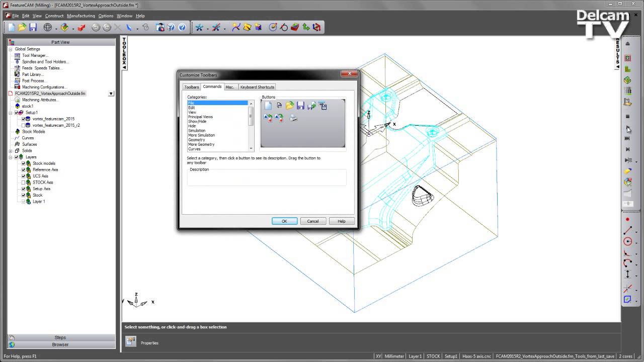Switch to the Toolbars tab
This screenshot has width=644, height=362.
[x=191, y=87]
